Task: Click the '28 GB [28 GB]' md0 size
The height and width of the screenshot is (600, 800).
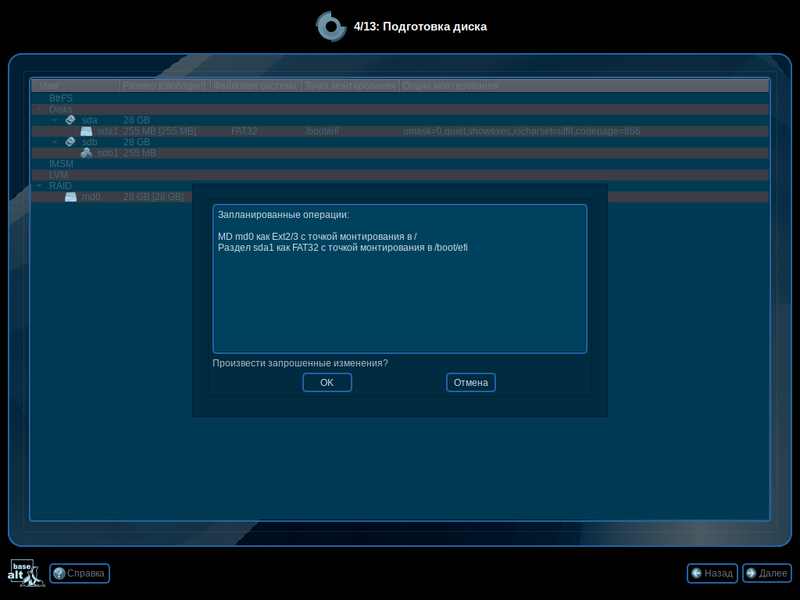Action: tap(153, 197)
